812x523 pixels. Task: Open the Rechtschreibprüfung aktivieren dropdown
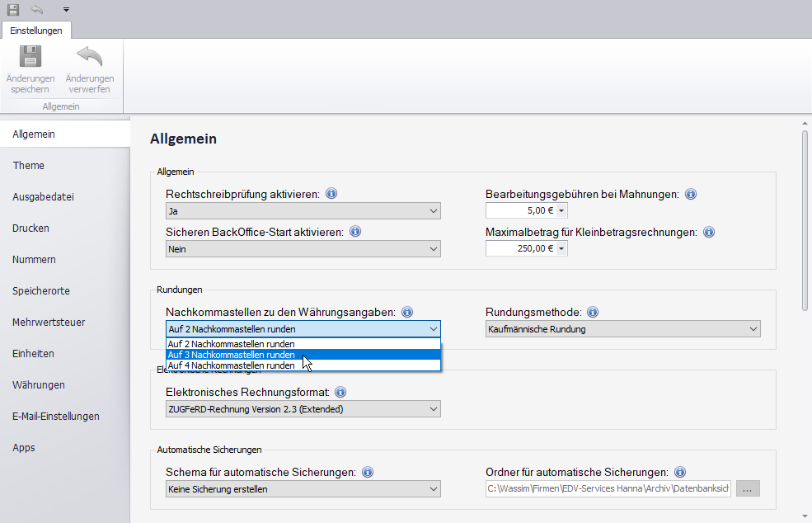point(303,211)
